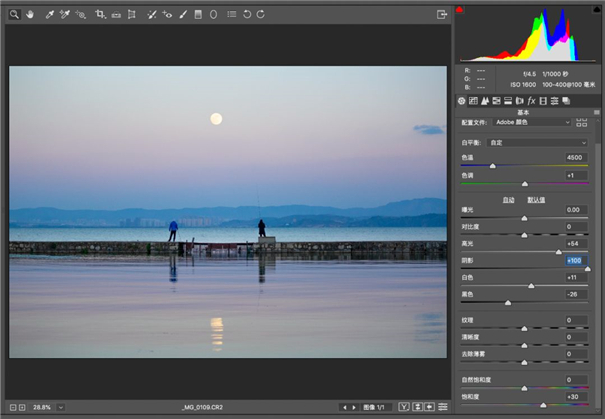Switch to the Effects (fx) panel tab
The image size is (605, 419).
tap(531, 101)
